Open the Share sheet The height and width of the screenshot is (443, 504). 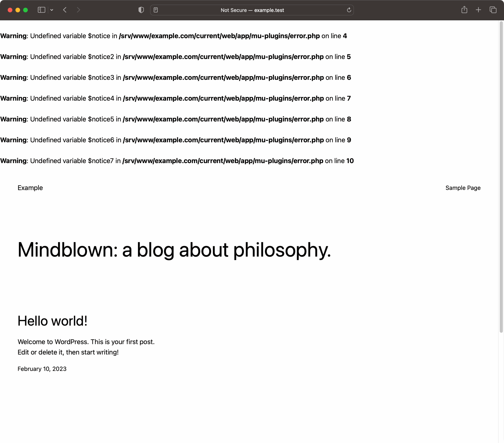pyautogui.click(x=465, y=10)
